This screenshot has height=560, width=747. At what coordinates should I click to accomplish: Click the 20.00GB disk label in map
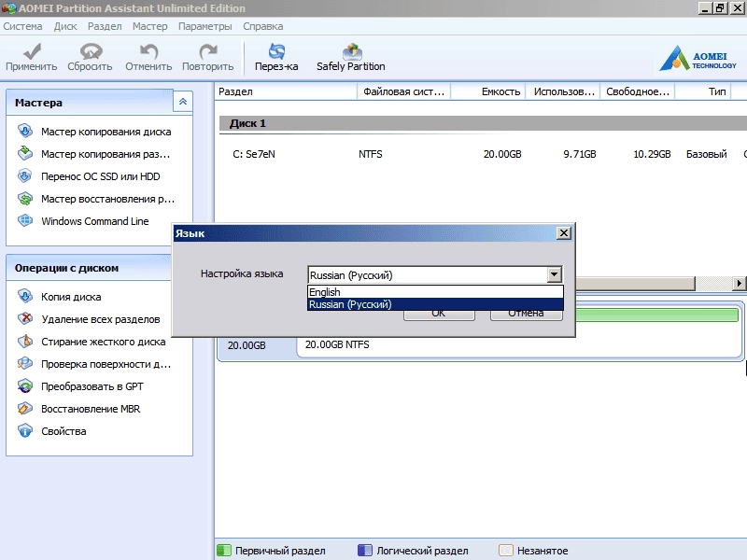(247, 345)
